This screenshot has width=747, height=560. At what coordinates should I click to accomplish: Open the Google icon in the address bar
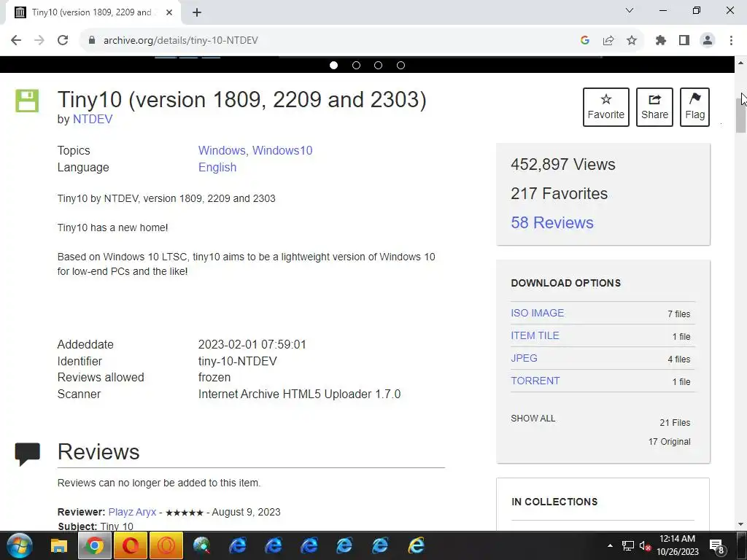pyautogui.click(x=585, y=40)
